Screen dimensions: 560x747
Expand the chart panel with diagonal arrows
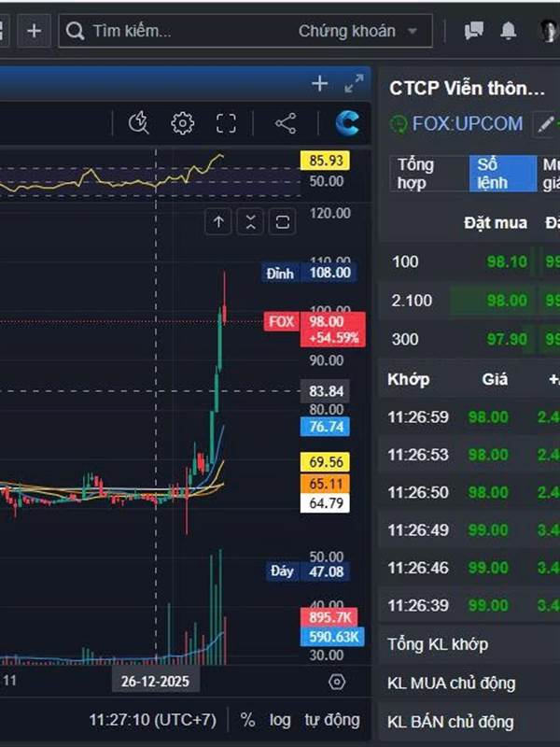354,83
